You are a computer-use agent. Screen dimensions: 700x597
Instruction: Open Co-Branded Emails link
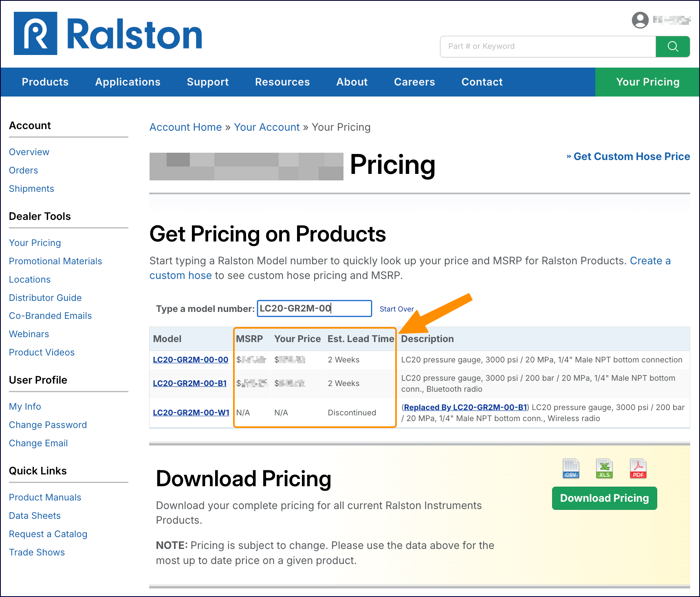50,316
